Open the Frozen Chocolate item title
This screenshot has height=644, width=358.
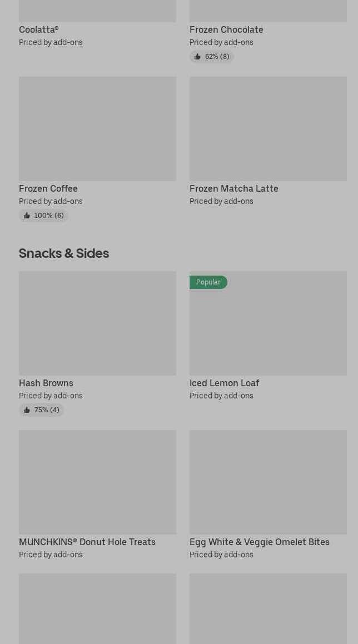pyautogui.click(x=226, y=30)
